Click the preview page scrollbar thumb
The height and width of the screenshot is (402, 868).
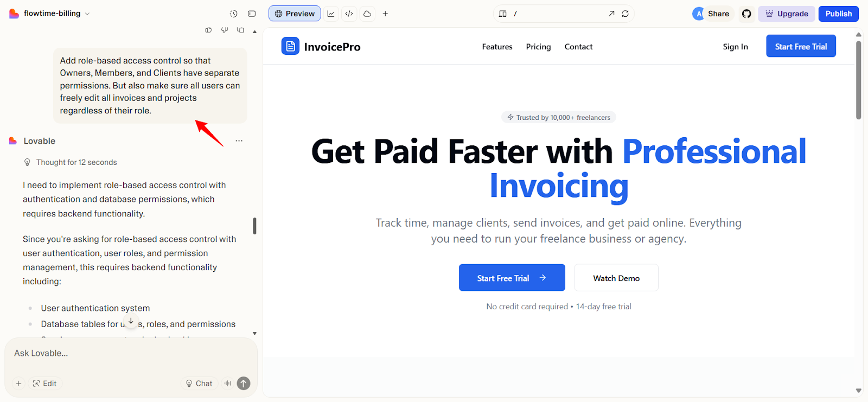pyautogui.click(x=858, y=80)
